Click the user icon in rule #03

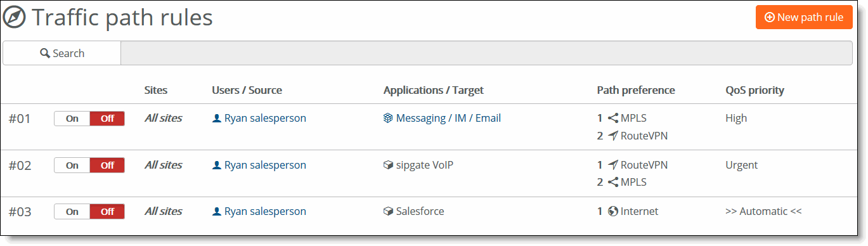(x=217, y=211)
